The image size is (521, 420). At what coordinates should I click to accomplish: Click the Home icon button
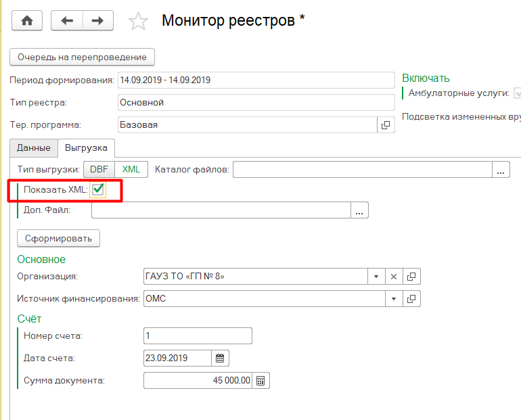(27, 20)
